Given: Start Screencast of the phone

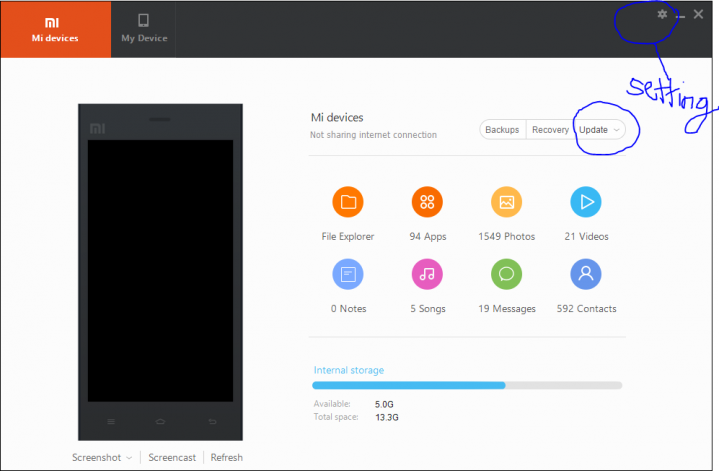Looking at the screenshot, I should [x=172, y=458].
